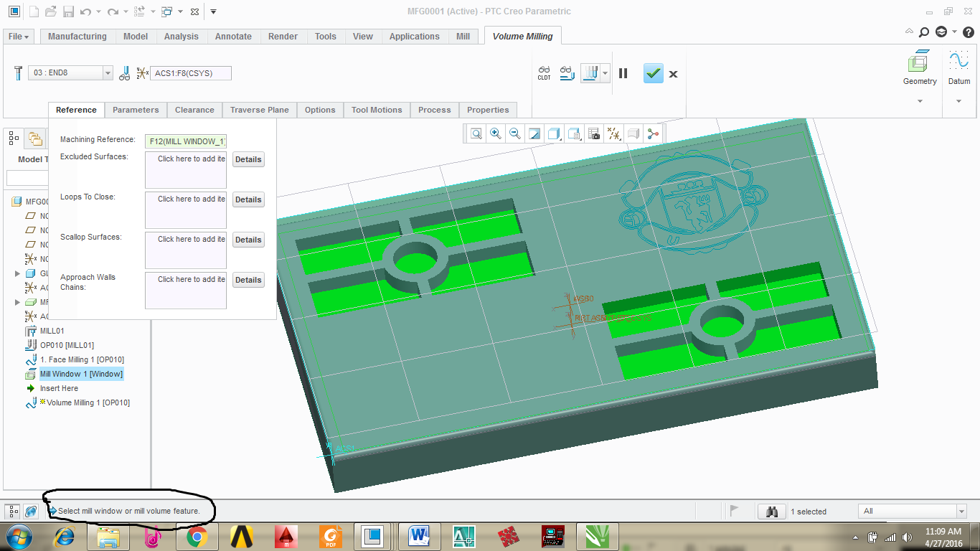Accept Volume Milling with green checkmark
980x551 pixels.
(x=653, y=73)
